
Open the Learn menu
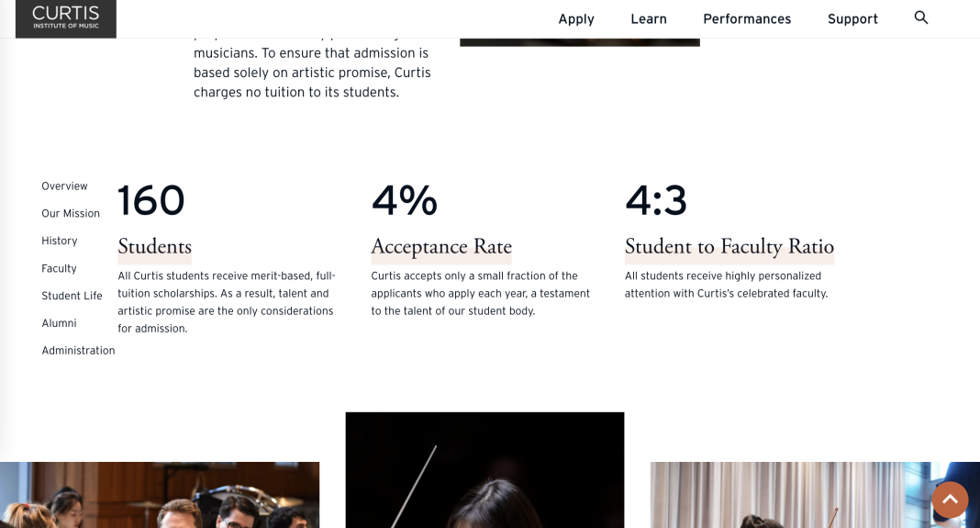[x=648, y=19]
